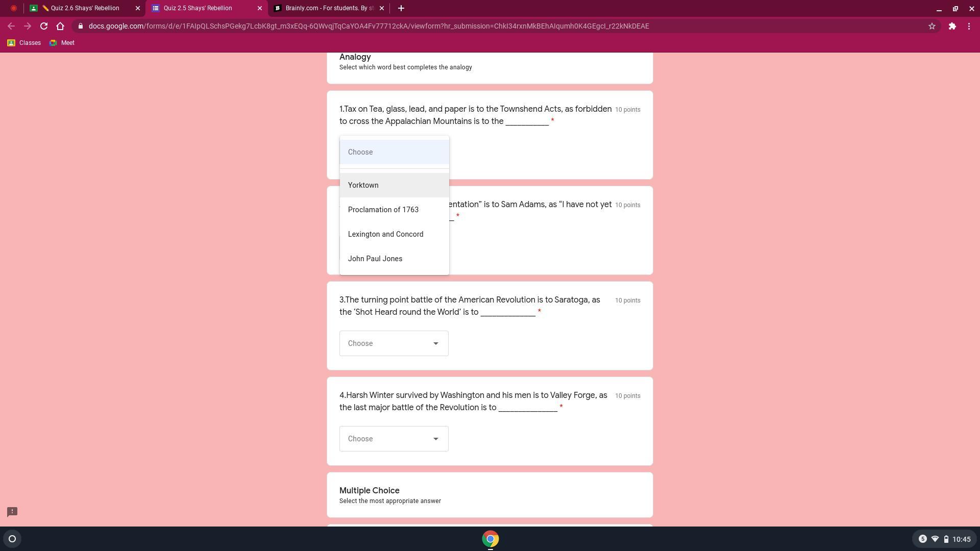980x551 pixels.
Task: Open the extensions puzzle icon
Action: 952,26
